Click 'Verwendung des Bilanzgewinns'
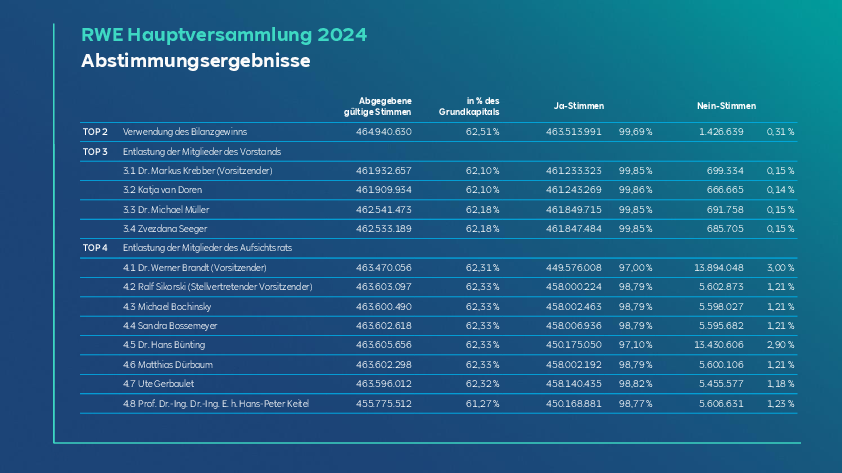Viewport: 842px width, 473px height. click(x=185, y=132)
